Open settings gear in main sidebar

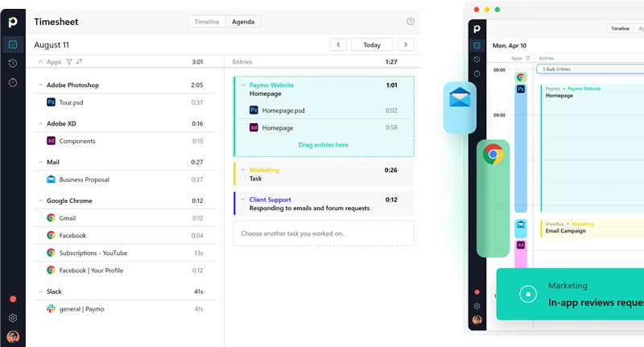[x=13, y=318]
